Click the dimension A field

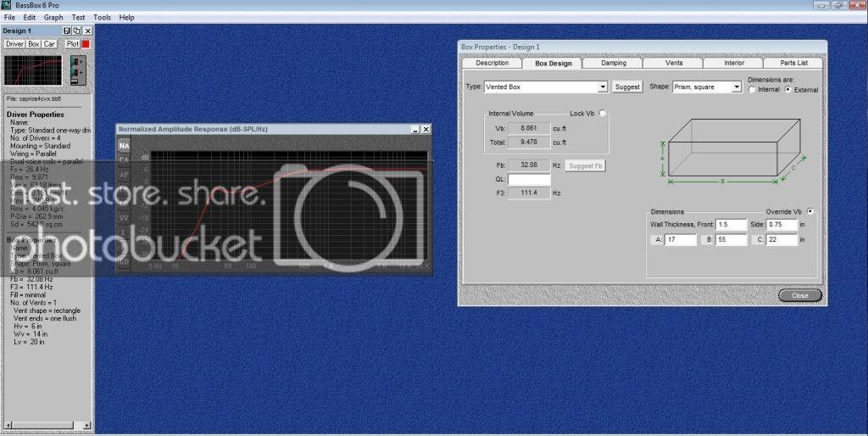click(681, 240)
